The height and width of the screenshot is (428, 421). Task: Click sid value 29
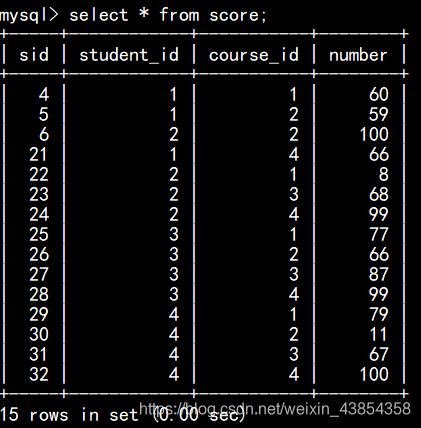(x=39, y=314)
